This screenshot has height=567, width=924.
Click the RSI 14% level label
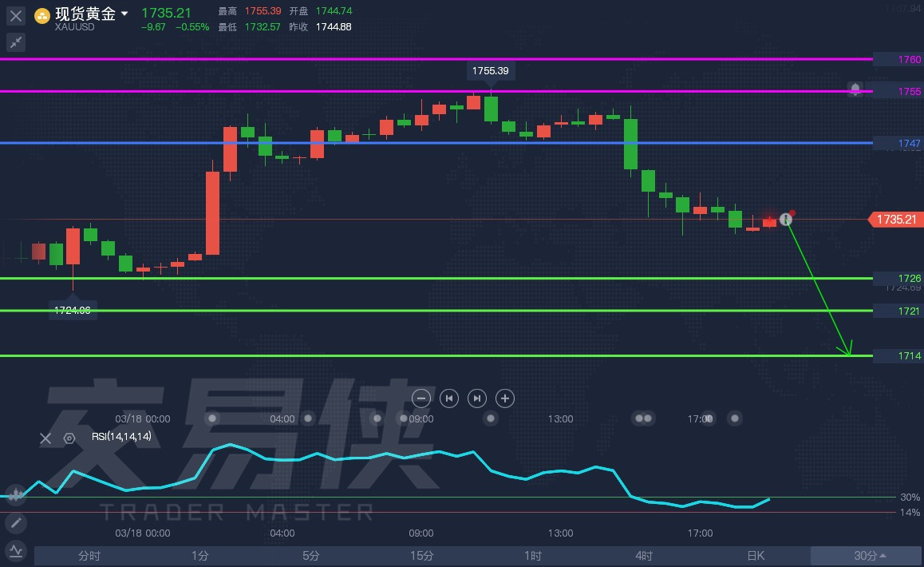tap(910, 513)
